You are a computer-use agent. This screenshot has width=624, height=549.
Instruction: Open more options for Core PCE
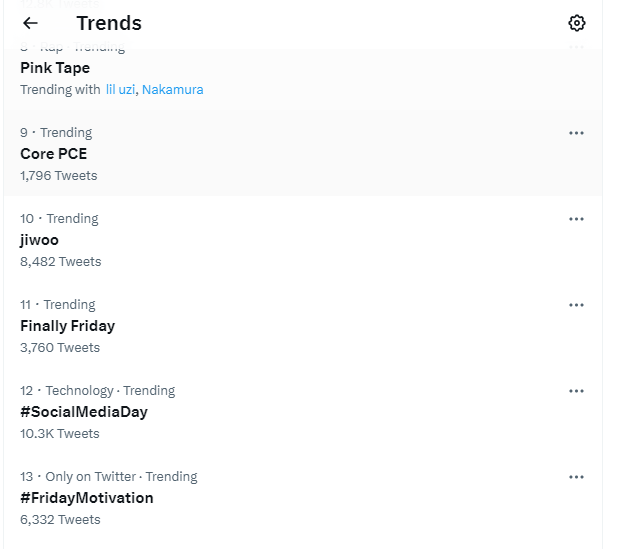click(x=576, y=133)
